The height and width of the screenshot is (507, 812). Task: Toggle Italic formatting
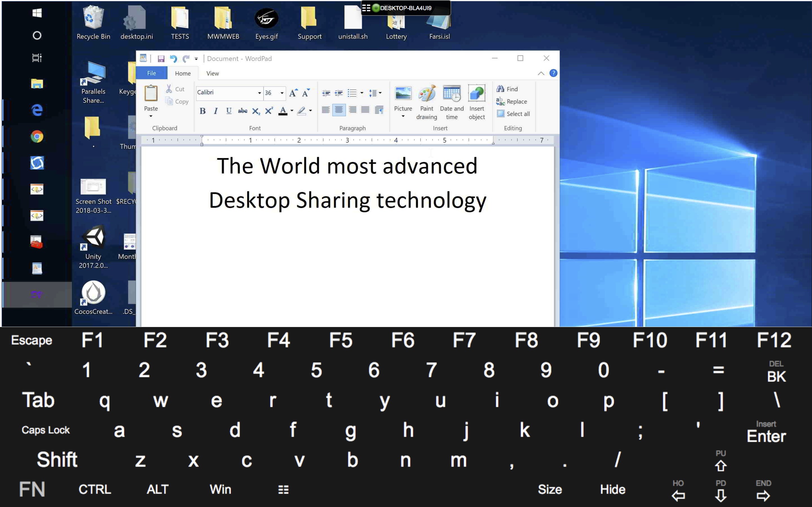pyautogui.click(x=216, y=111)
